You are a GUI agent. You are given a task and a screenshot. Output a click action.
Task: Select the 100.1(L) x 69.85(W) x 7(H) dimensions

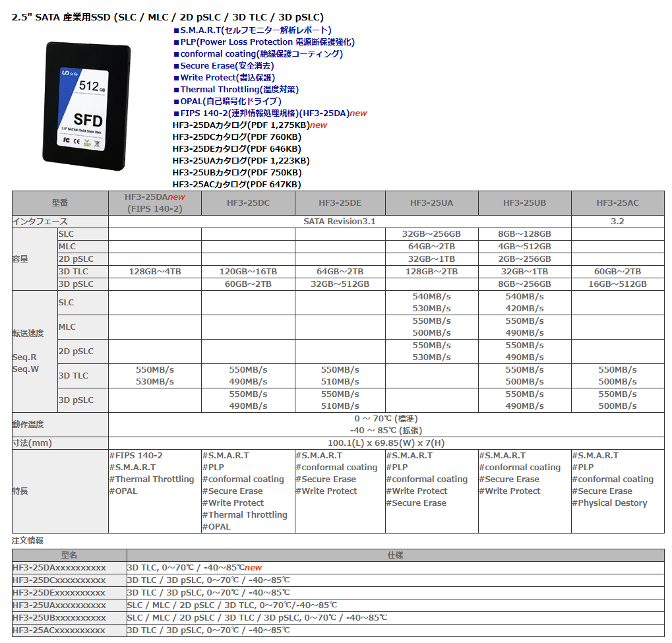386,443
